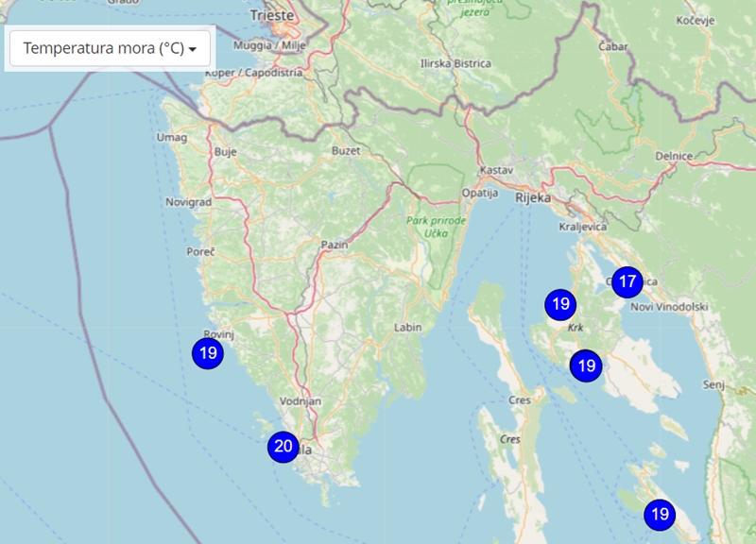Click the 17° marker near Crikvenica
Image resolution: width=756 pixels, height=544 pixels.
pyautogui.click(x=627, y=280)
